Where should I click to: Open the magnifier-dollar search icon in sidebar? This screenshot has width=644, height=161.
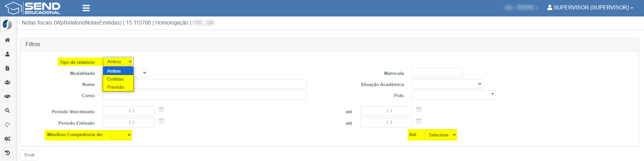point(7,111)
